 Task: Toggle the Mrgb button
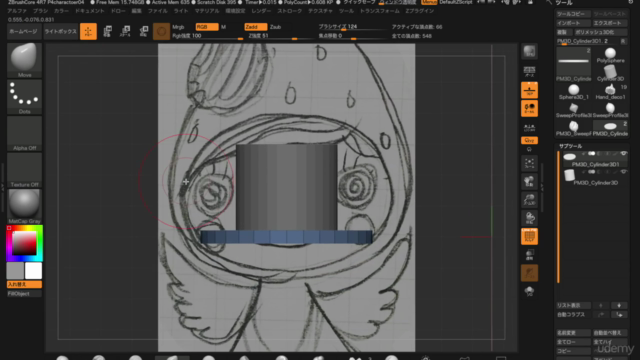(178, 27)
